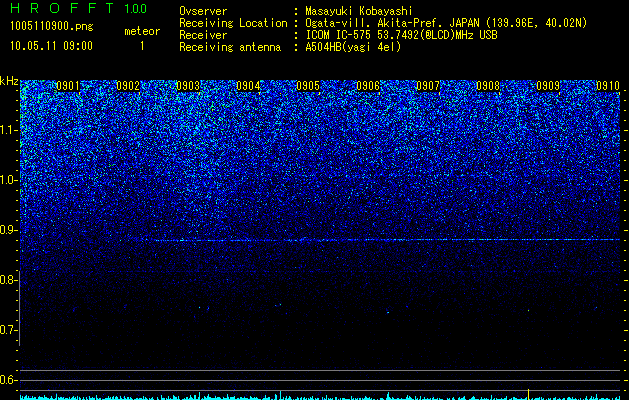Click the 0904 time marker

click(248, 86)
